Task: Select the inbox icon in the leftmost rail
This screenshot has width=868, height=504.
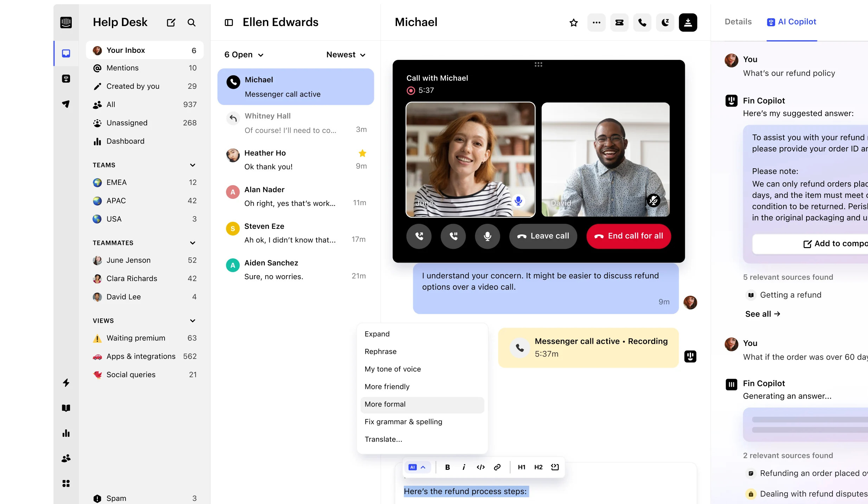Action: [66, 53]
